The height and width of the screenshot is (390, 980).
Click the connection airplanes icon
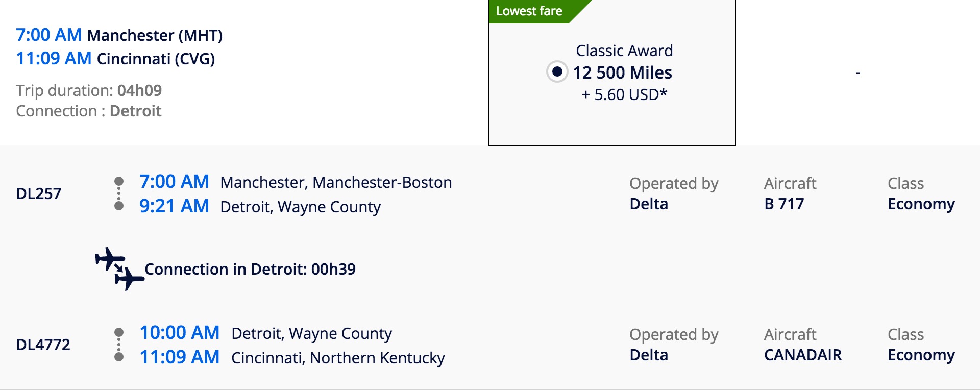pyautogui.click(x=119, y=269)
